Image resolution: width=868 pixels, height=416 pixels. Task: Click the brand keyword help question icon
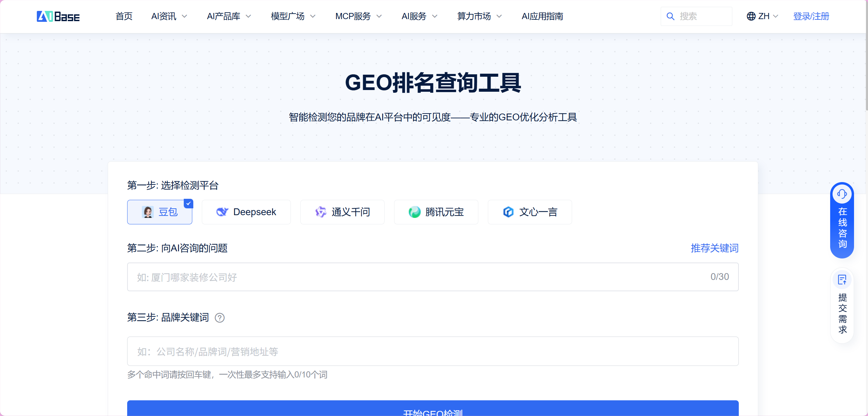[220, 318]
